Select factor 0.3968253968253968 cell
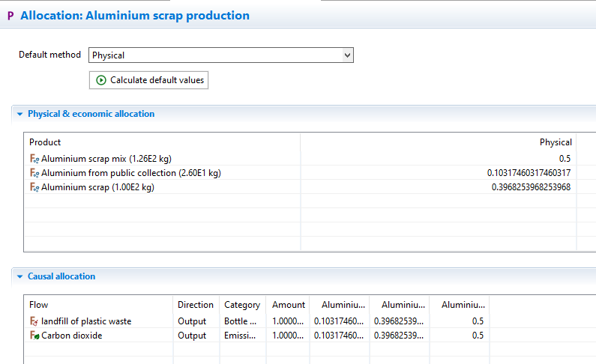Screen dimensions: 596x364 [531, 187]
